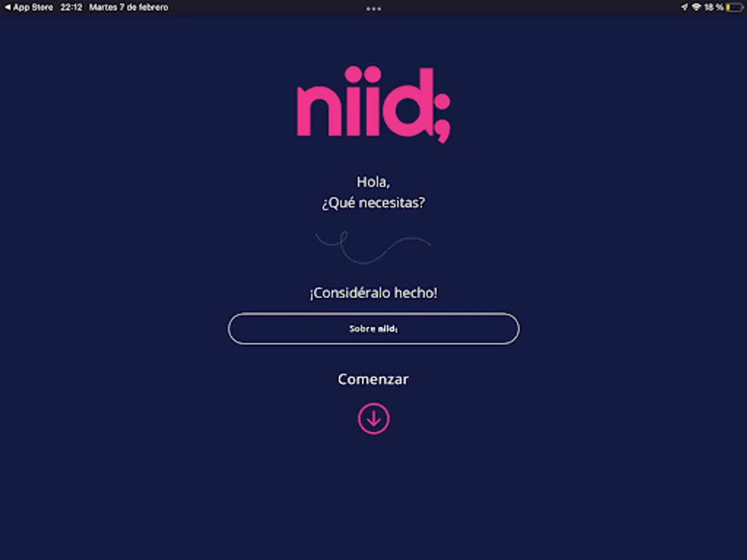
Task: Tap the decorative squiggle line
Action: click(374, 247)
